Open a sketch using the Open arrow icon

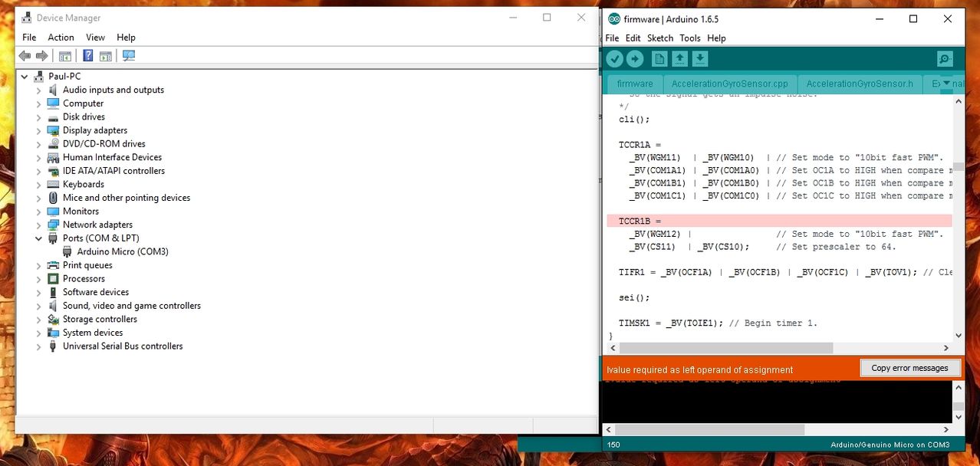tap(679, 59)
